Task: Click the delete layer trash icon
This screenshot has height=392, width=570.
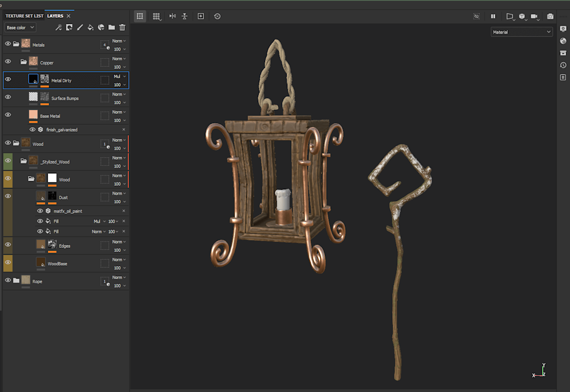Action: point(122,27)
